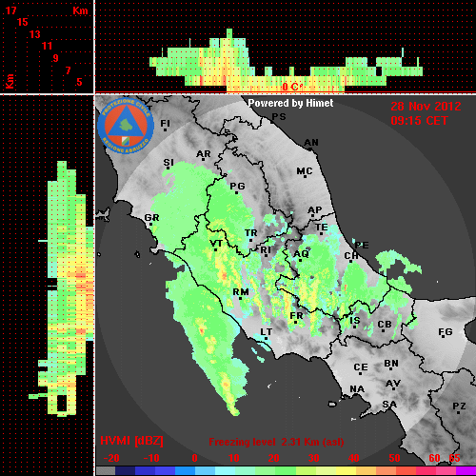
Task: Click the BN city label on map
Action: pyautogui.click(x=391, y=364)
